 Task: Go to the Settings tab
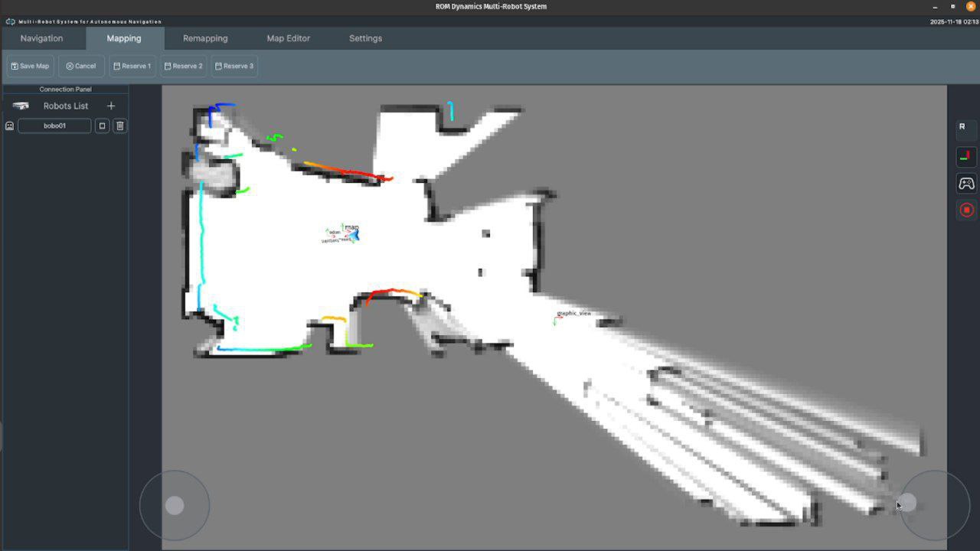click(365, 38)
